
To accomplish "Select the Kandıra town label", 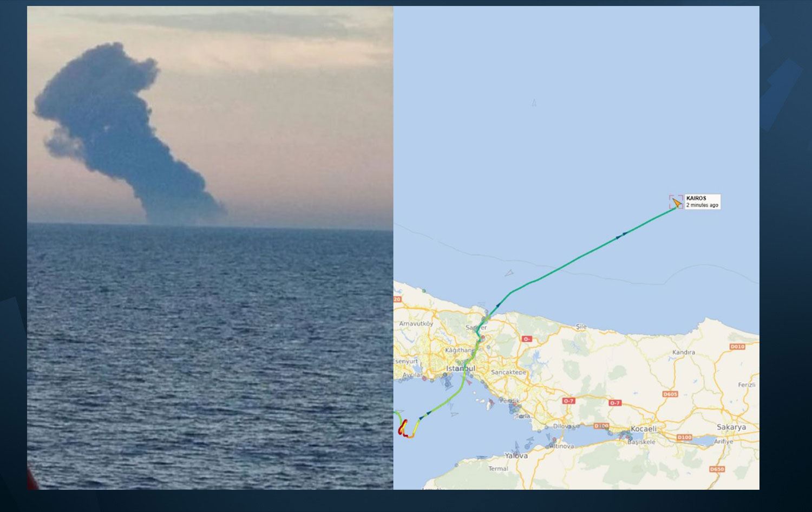I will pos(683,352).
